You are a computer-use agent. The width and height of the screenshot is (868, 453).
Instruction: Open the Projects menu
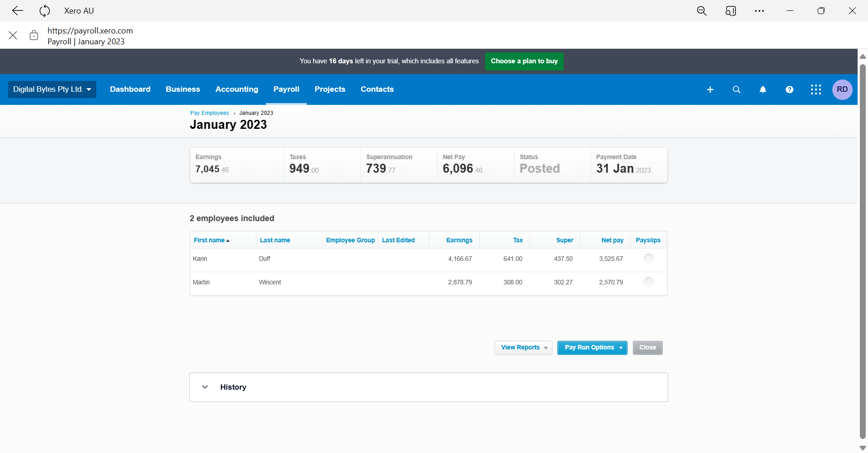pos(330,90)
